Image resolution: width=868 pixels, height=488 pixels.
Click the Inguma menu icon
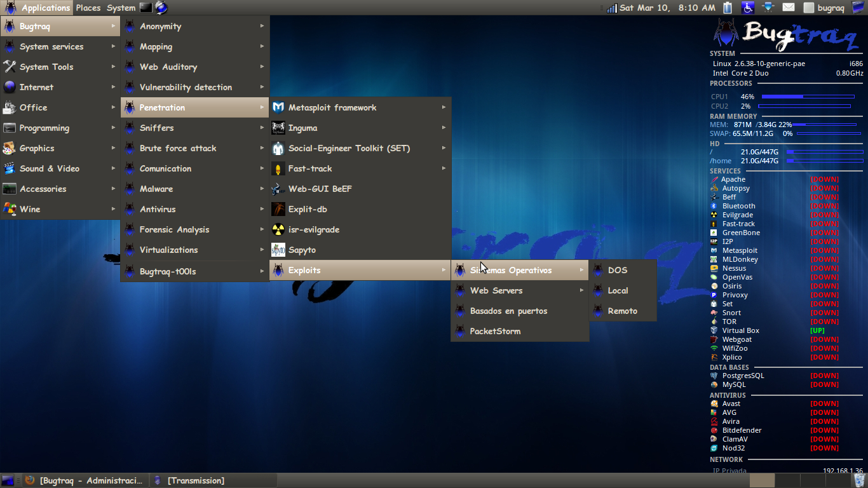[x=278, y=128]
